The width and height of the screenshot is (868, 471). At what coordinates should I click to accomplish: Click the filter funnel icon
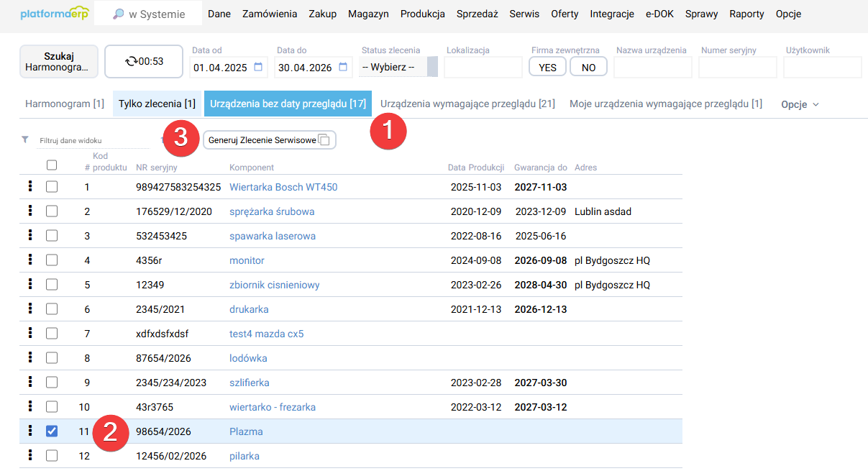25,140
